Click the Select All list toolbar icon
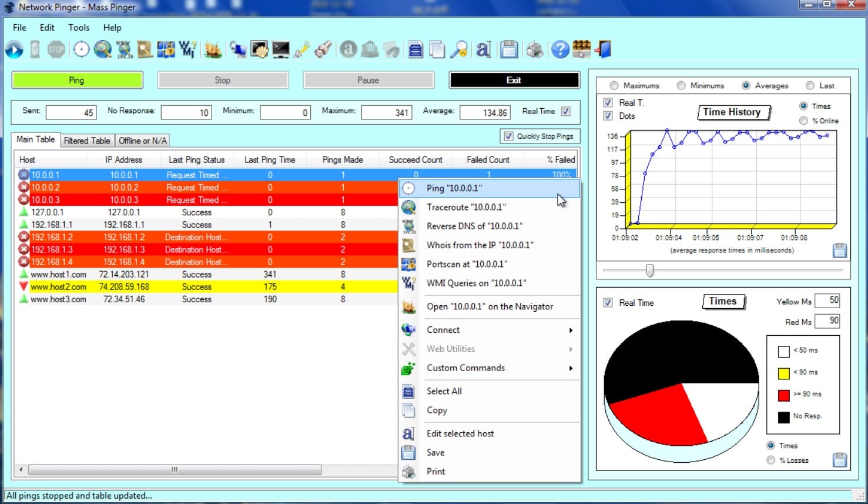 pyautogui.click(x=415, y=50)
